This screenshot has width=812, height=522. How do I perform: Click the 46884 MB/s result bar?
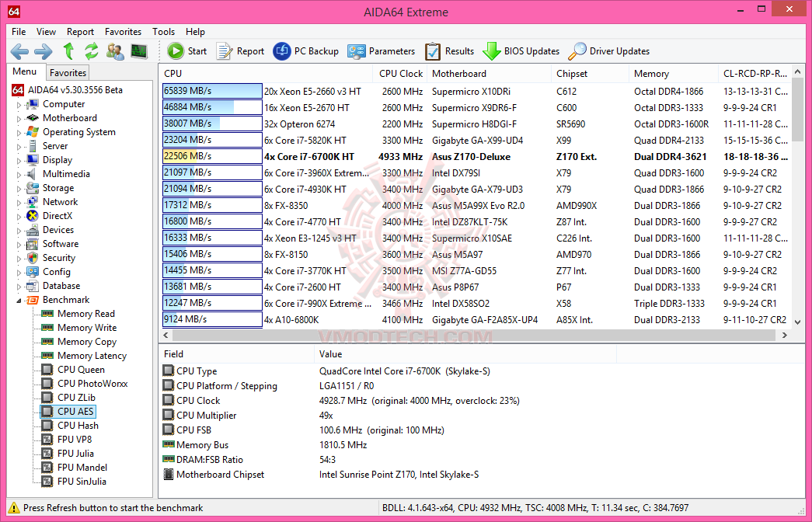point(212,108)
